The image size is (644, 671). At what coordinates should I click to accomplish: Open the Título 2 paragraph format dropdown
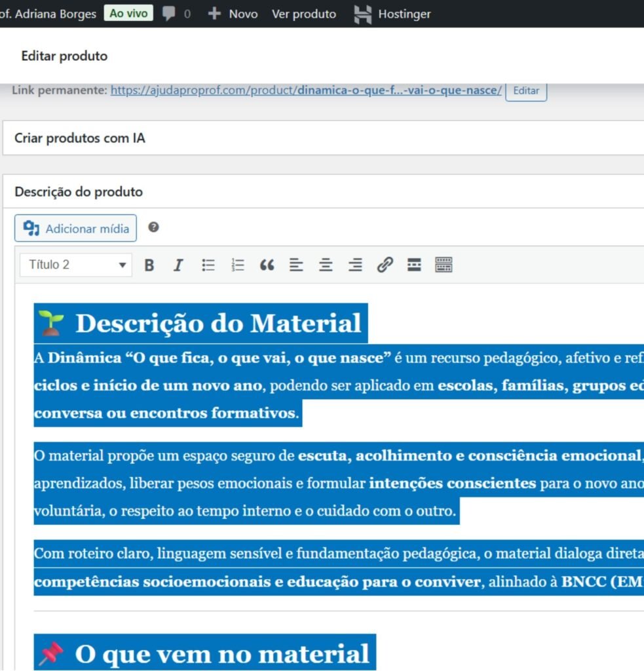[76, 265]
